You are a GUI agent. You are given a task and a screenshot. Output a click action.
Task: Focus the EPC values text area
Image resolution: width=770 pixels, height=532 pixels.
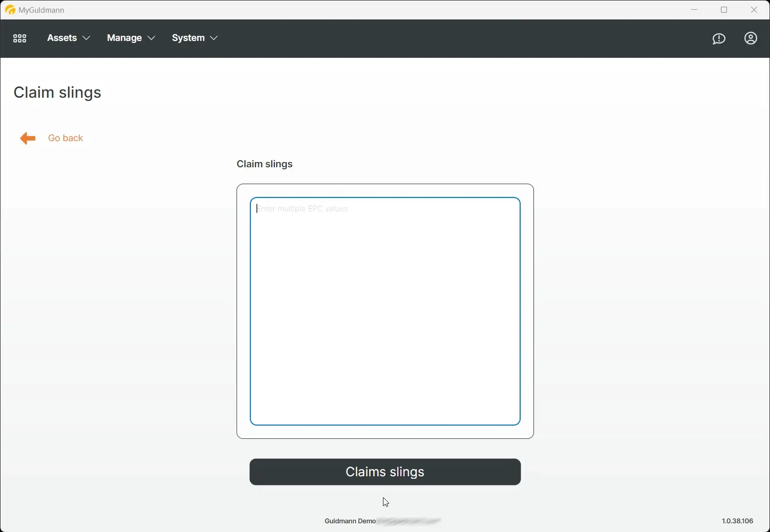coord(385,311)
